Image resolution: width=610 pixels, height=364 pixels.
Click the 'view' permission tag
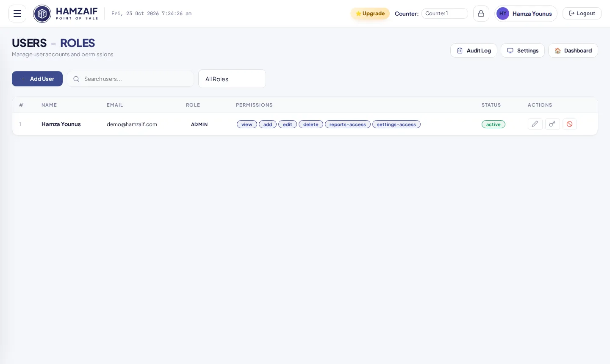[247, 124]
